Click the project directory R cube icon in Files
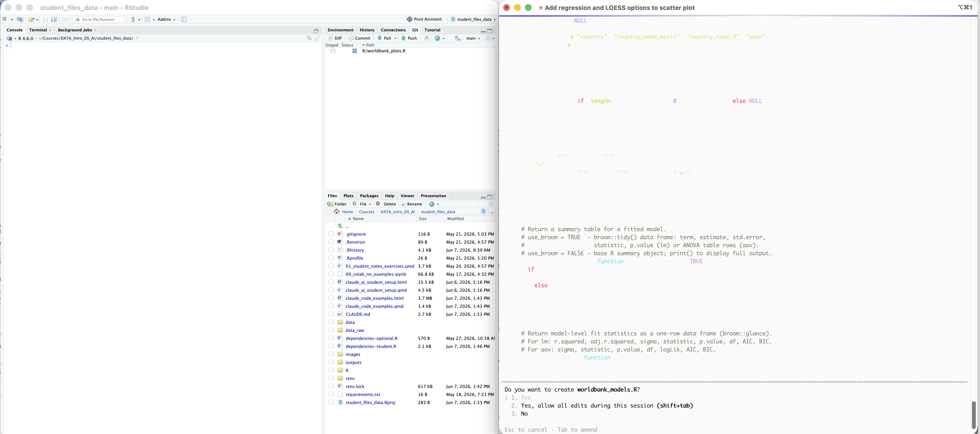980x434 pixels. click(484, 212)
